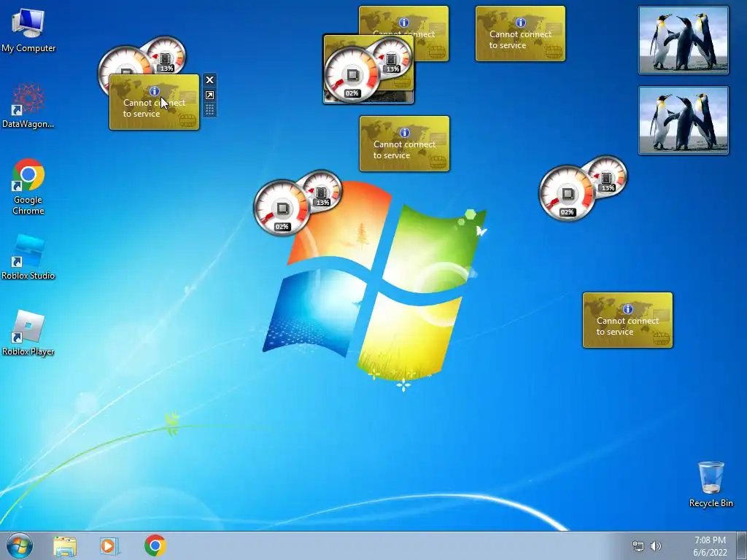Click the Show desktop strip beside the clock
This screenshot has height=560, width=747.
point(742,545)
